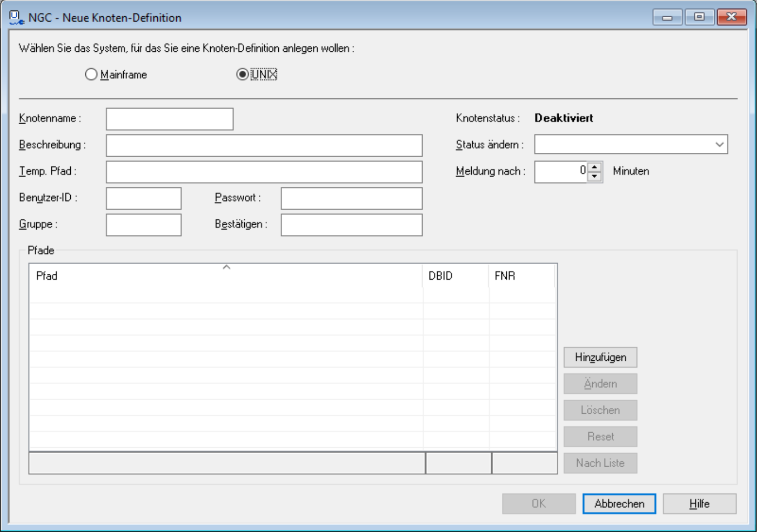757x532 pixels.
Task: Click the DBID column header
Action: click(x=455, y=276)
